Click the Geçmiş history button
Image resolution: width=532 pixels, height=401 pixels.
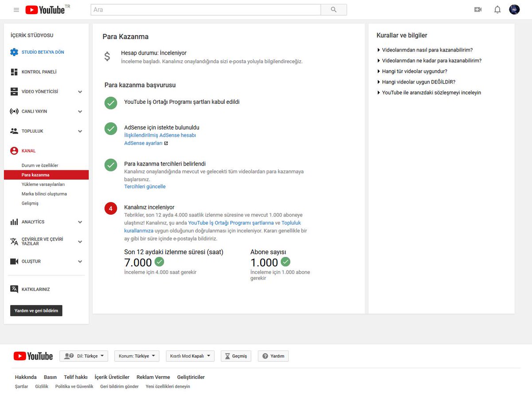[x=236, y=356]
